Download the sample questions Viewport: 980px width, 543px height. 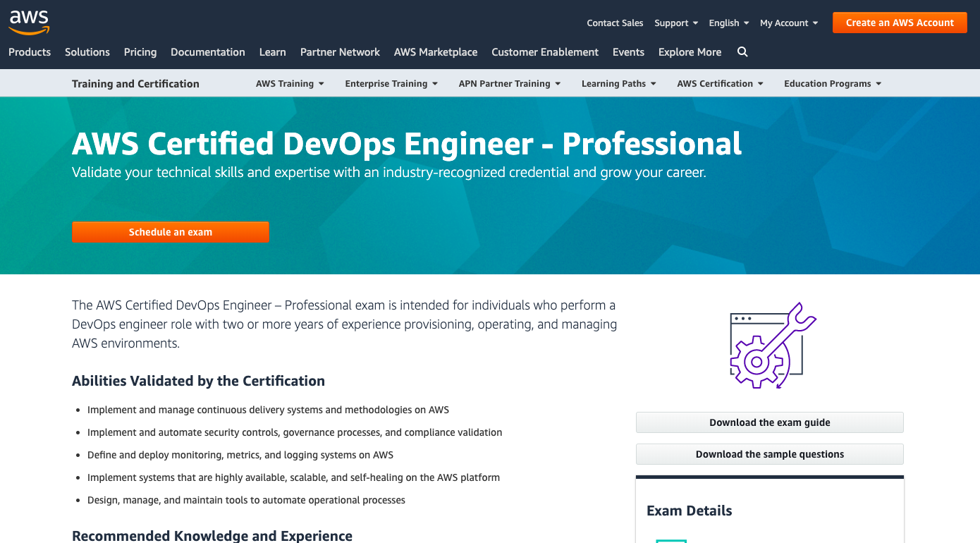click(x=770, y=454)
